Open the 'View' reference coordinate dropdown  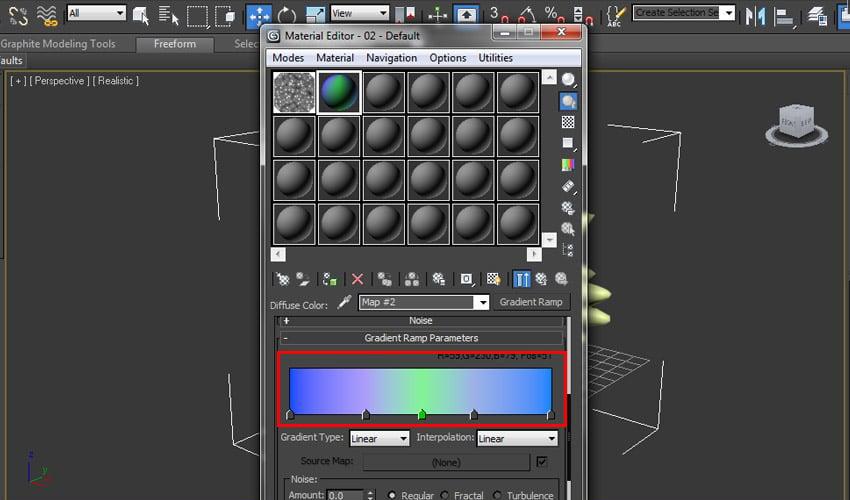360,13
